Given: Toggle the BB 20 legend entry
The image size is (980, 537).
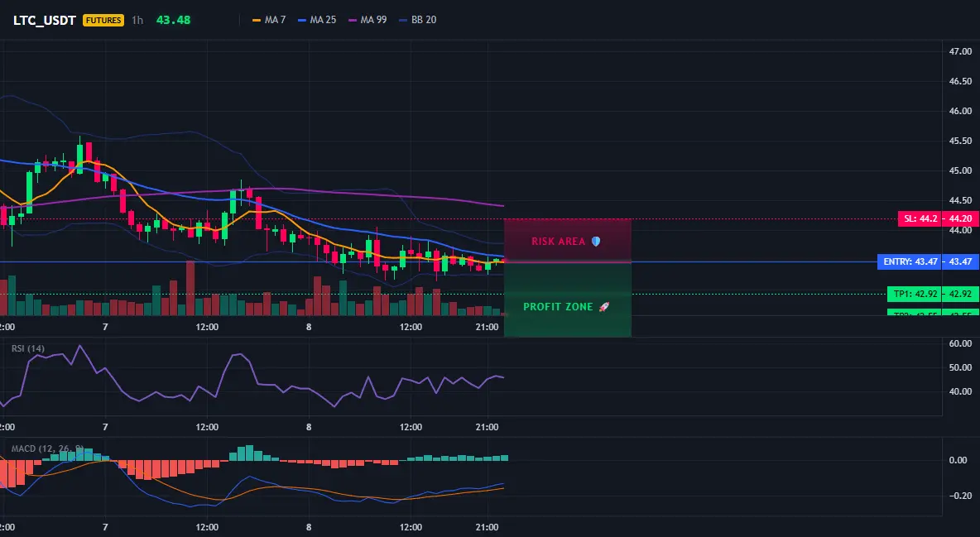Looking at the screenshot, I should point(417,20).
